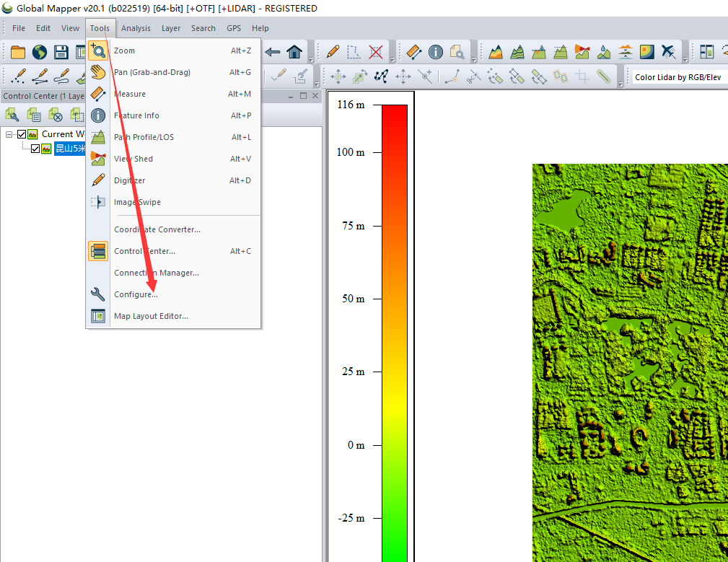Uncheck the 昆山5米 layer checkbox

point(35,149)
